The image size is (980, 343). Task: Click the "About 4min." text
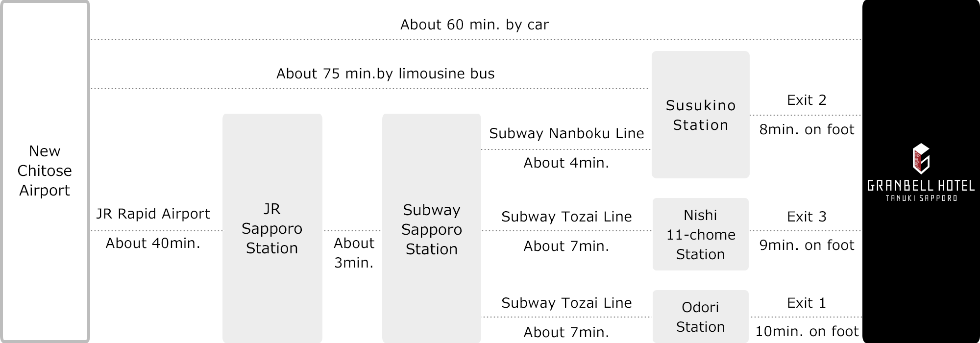coord(566,163)
